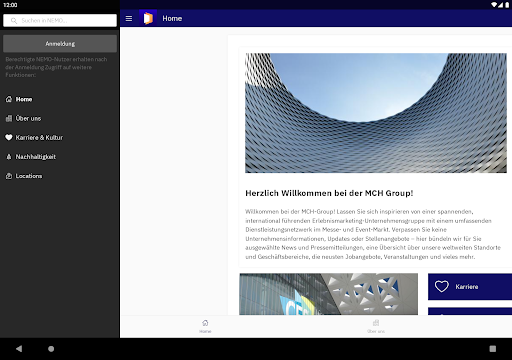Open Locations menu entry
This screenshot has width=512, height=360.
coord(60,176)
